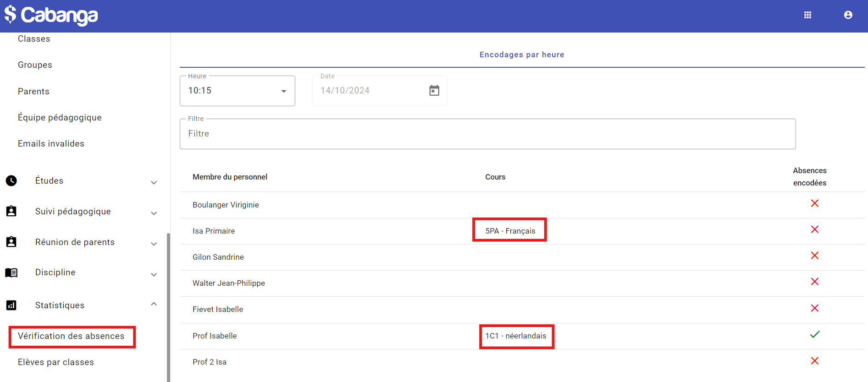
Task: Click the sidebar vertical scrollbar
Action: [168, 307]
